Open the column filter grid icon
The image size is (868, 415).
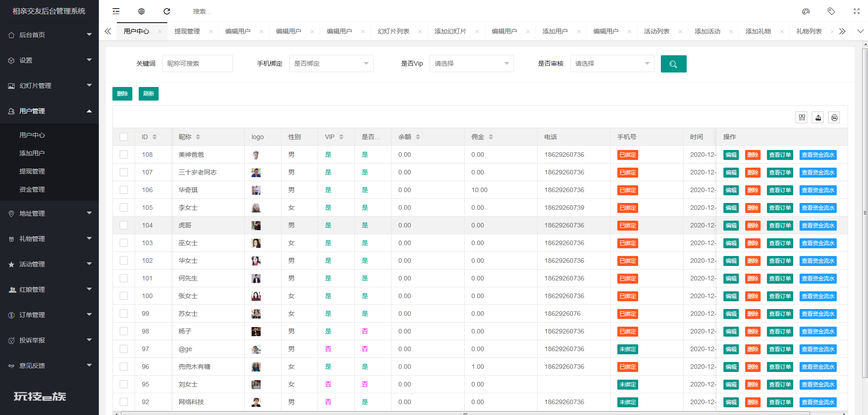(x=802, y=118)
